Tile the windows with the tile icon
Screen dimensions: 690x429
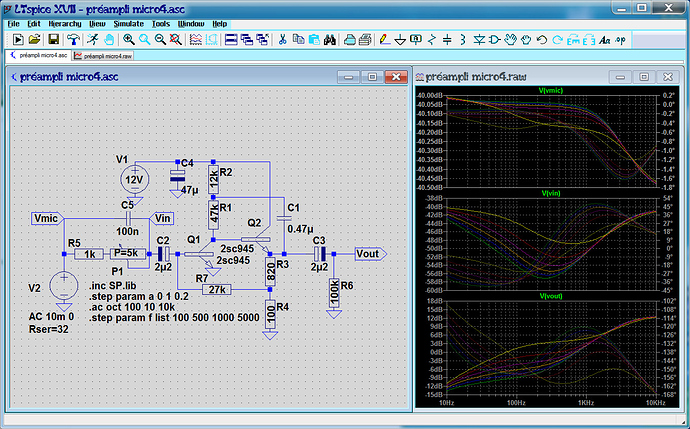pyautogui.click(x=231, y=40)
